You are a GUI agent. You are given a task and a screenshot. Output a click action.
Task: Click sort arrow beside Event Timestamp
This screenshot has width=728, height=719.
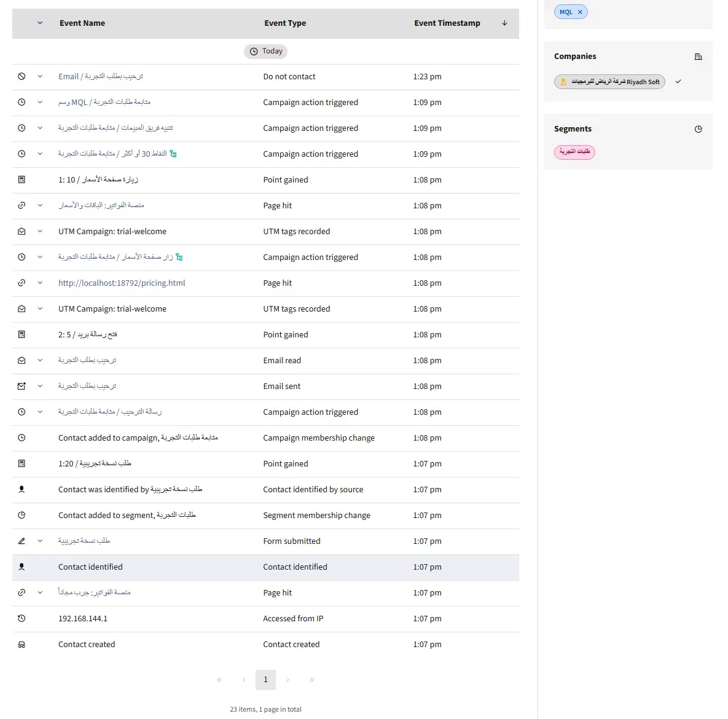(504, 23)
